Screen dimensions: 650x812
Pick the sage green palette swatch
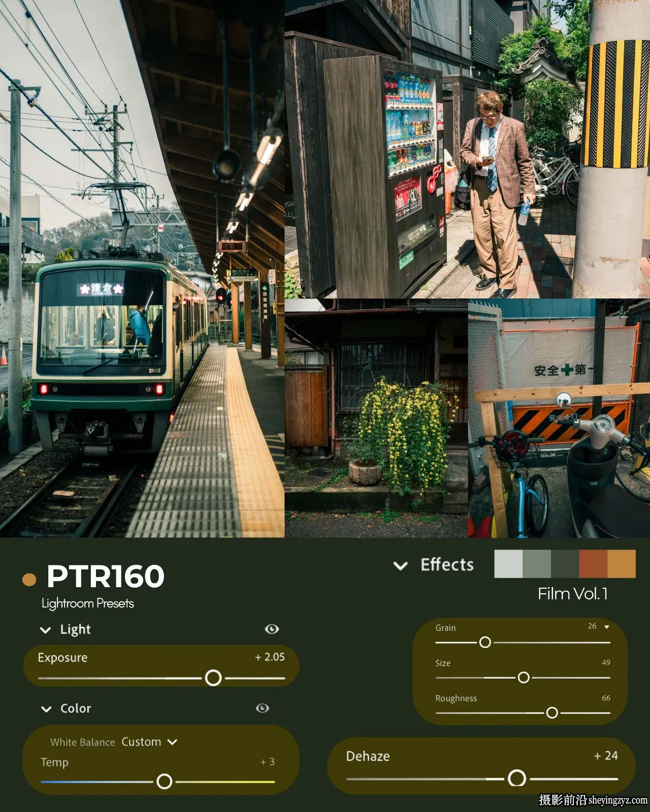click(x=537, y=564)
